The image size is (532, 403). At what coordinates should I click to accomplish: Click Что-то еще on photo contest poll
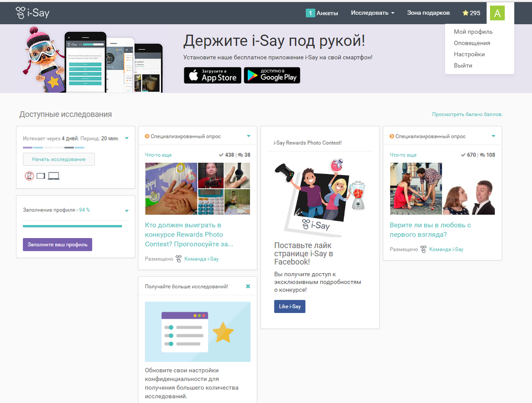pos(158,155)
